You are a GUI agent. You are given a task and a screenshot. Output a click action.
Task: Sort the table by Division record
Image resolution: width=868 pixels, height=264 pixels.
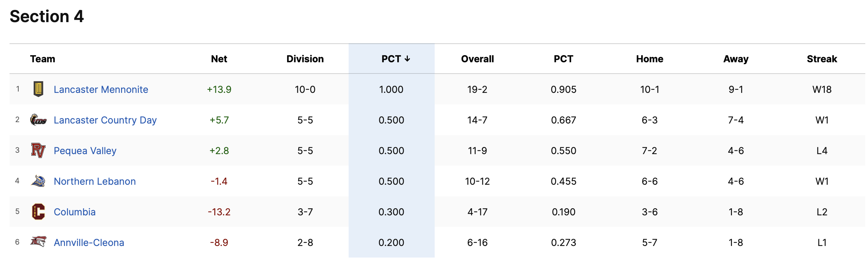click(305, 59)
